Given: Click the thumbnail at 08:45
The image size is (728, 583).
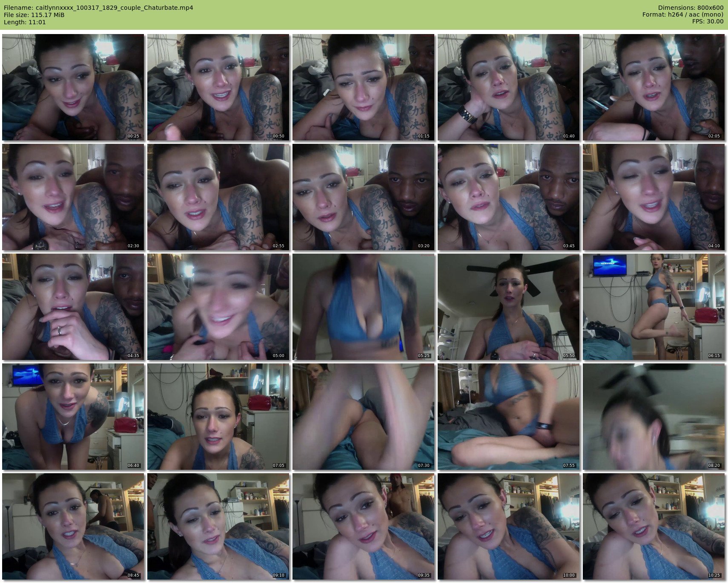Looking at the screenshot, I should [x=73, y=526].
